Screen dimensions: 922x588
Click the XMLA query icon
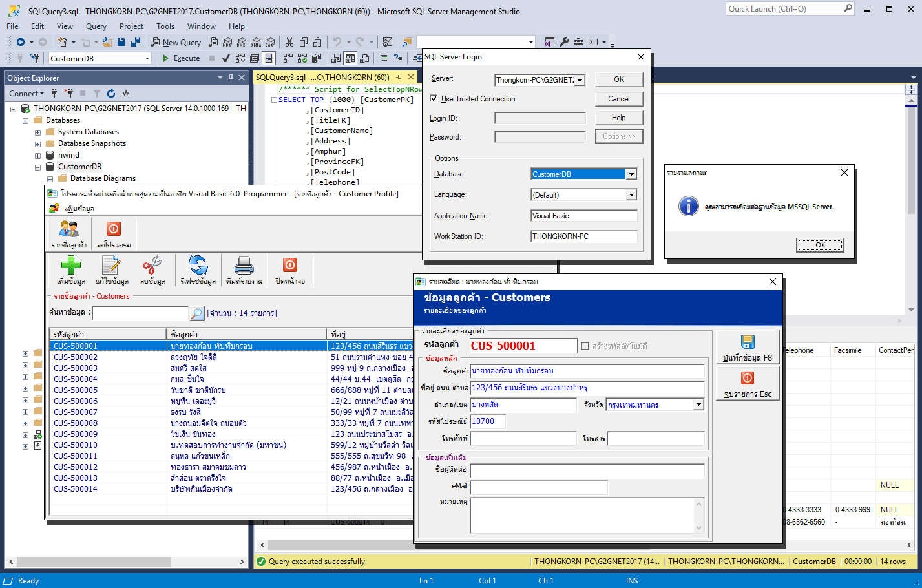click(x=256, y=42)
